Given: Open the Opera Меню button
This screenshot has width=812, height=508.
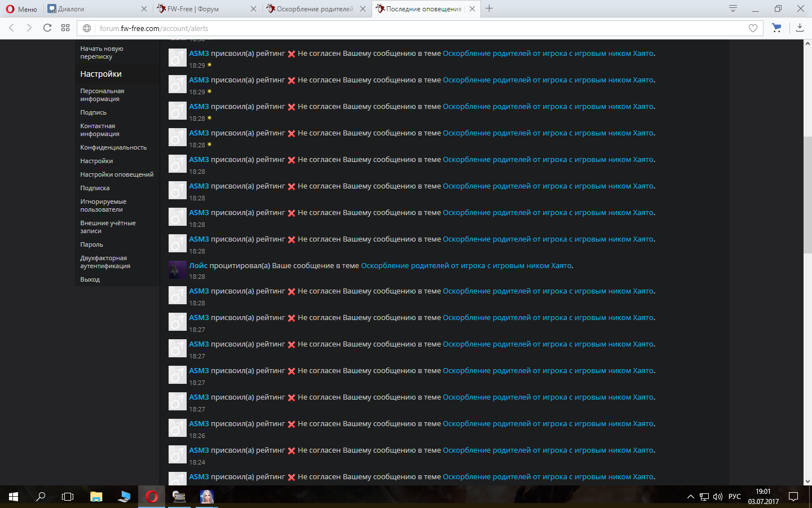Looking at the screenshot, I should (x=21, y=9).
